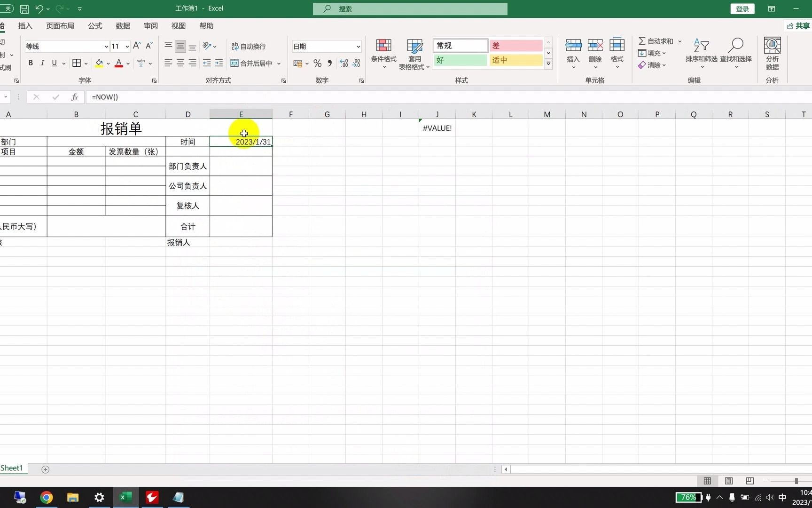Image resolution: width=812 pixels, height=508 pixels.
Task: Select middle align icon
Action: click(180, 46)
